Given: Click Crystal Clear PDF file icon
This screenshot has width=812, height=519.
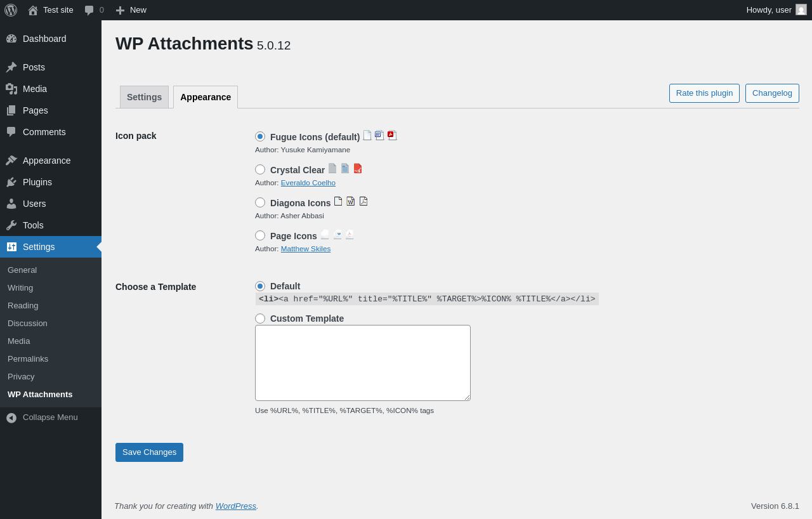Looking at the screenshot, I should (x=358, y=168).
